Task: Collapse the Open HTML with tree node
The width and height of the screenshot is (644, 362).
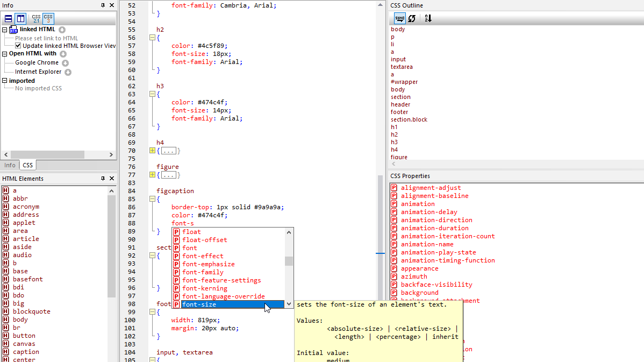Action: click(4, 54)
